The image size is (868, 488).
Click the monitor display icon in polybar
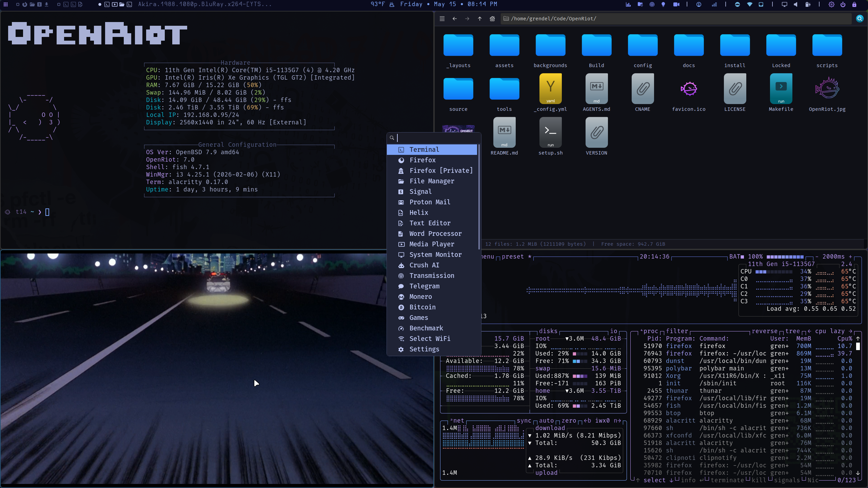point(784,4)
